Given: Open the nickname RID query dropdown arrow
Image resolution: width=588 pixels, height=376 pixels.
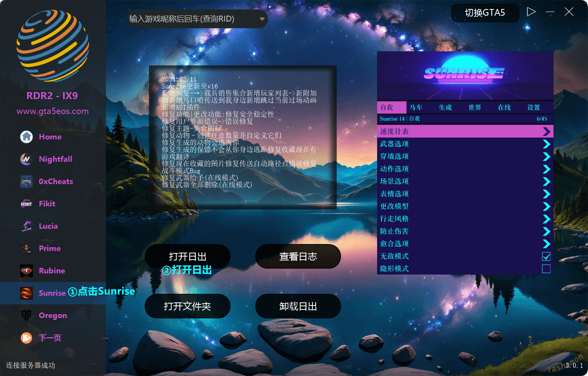Looking at the screenshot, I should (x=262, y=19).
